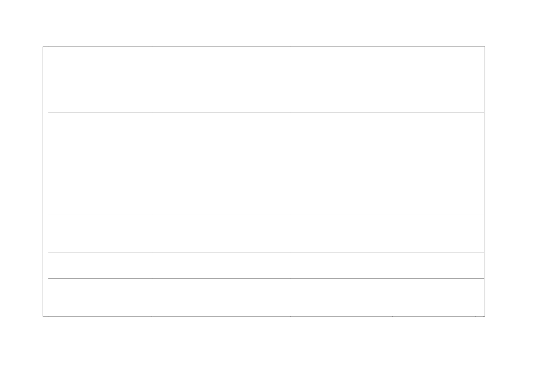Select the tall second row, third column cell
The image size is (554, 392).
(x=341, y=164)
